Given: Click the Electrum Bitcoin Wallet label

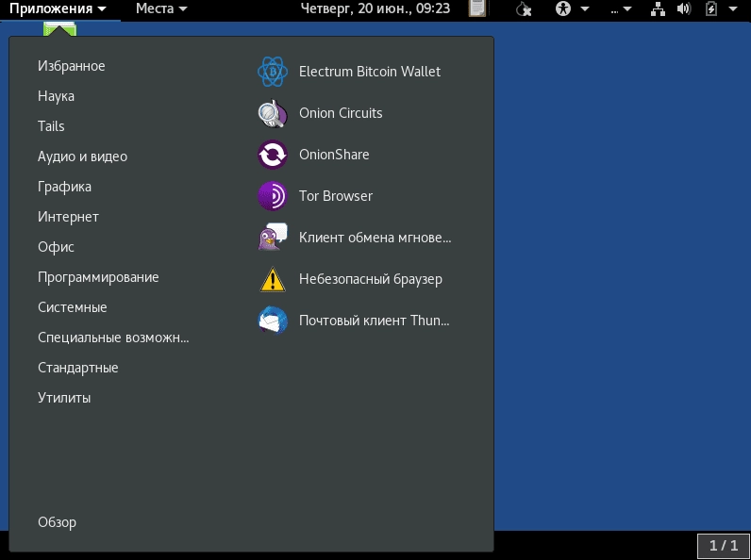Looking at the screenshot, I should [370, 72].
